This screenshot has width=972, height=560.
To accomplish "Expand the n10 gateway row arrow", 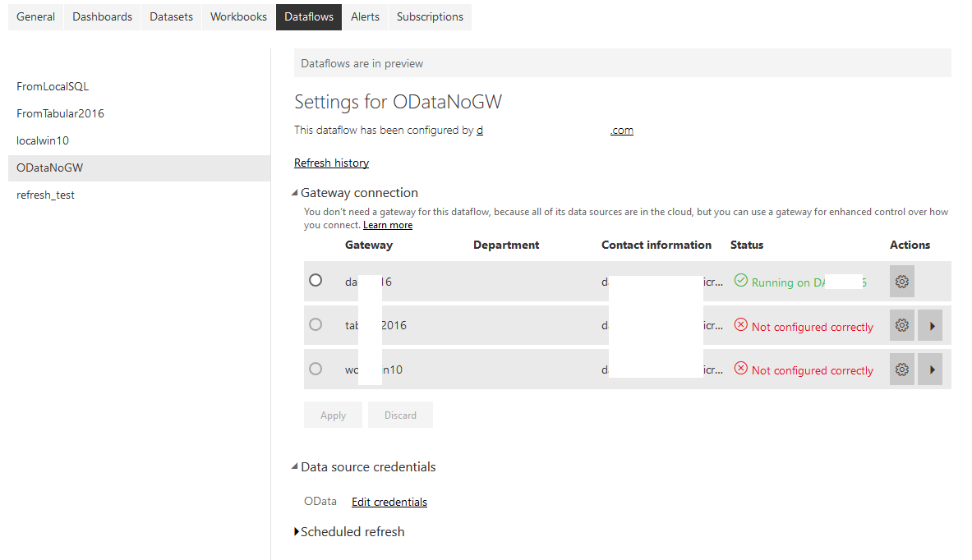I will (930, 370).
